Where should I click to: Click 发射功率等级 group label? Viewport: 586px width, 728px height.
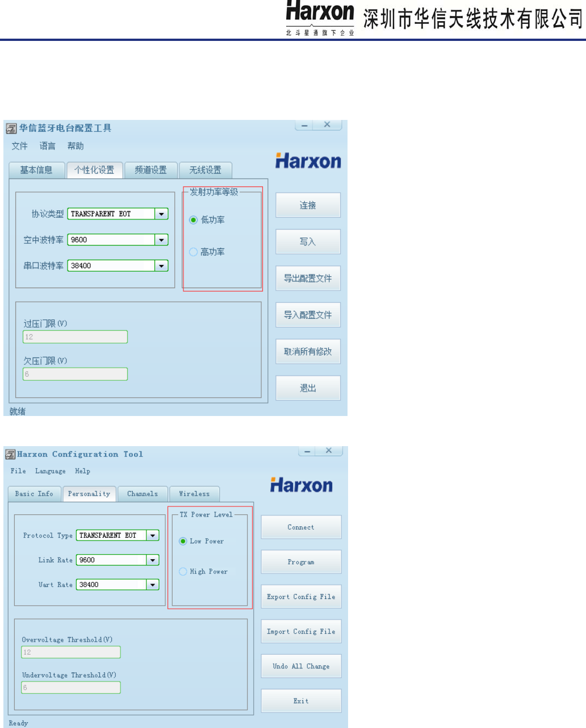[214, 192]
